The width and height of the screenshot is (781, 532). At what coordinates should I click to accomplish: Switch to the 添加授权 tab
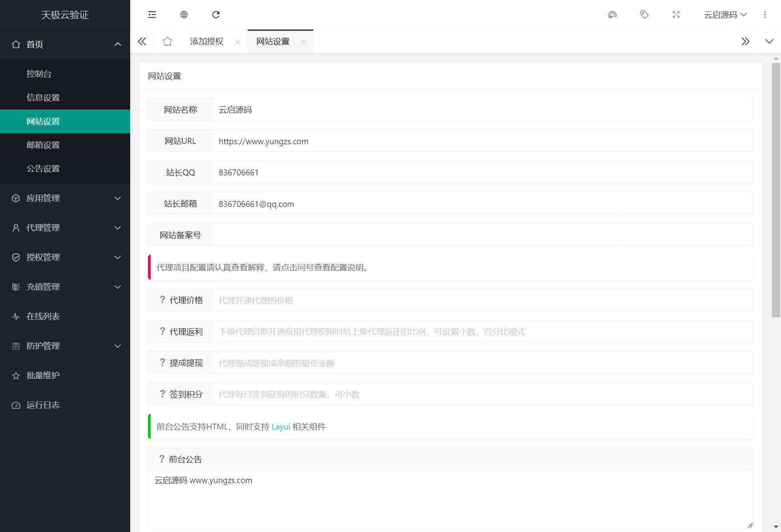[207, 41]
